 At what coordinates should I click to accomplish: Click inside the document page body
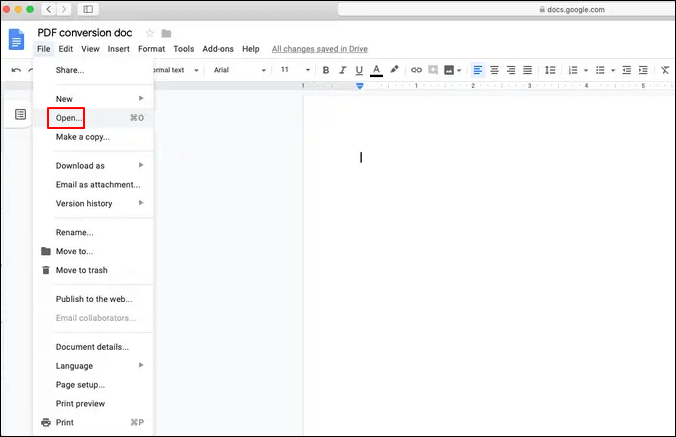coord(489,265)
